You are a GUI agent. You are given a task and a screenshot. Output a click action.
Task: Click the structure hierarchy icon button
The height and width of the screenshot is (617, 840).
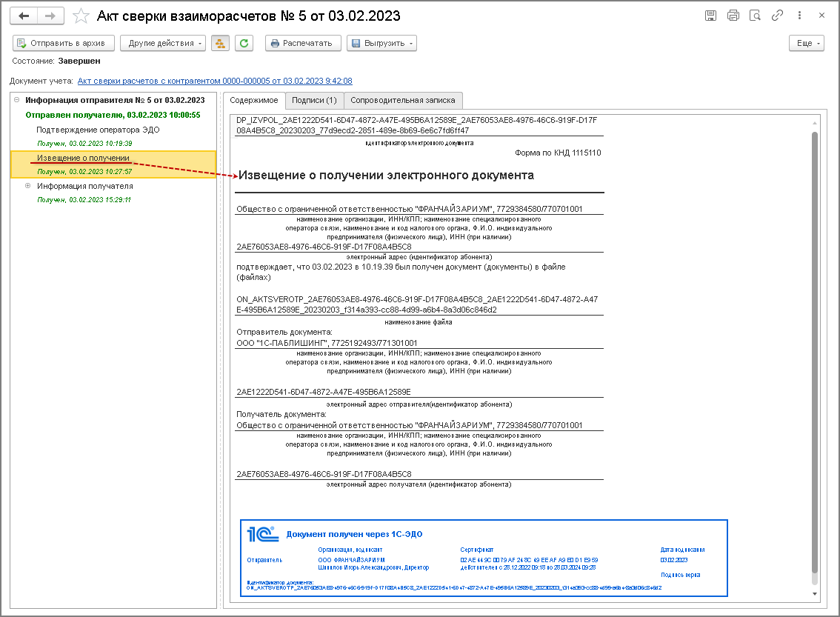point(220,44)
